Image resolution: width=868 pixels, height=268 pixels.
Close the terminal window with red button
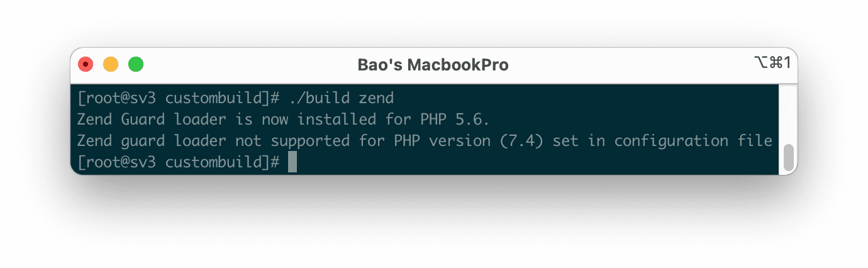tap(86, 64)
